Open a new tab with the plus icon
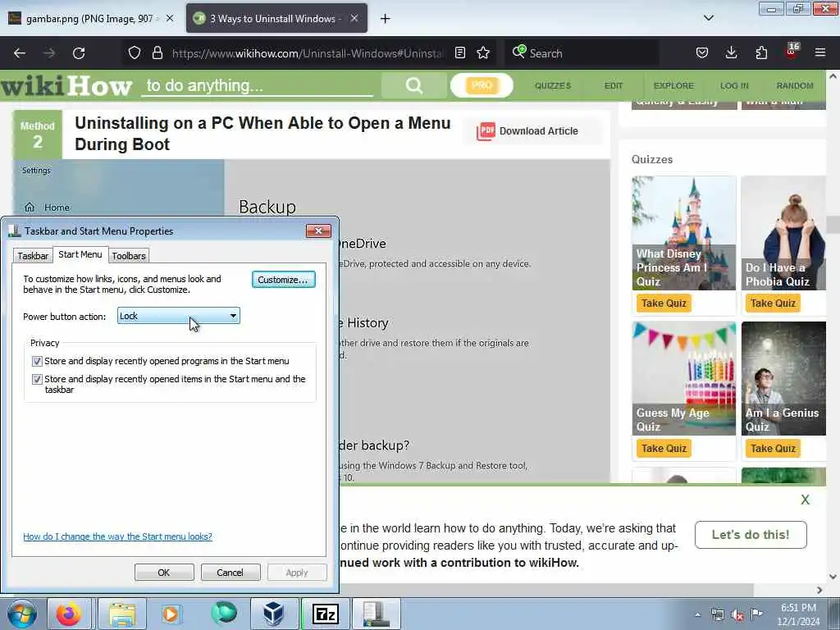Viewport: 840px width, 630px height. tap(386, 19)
